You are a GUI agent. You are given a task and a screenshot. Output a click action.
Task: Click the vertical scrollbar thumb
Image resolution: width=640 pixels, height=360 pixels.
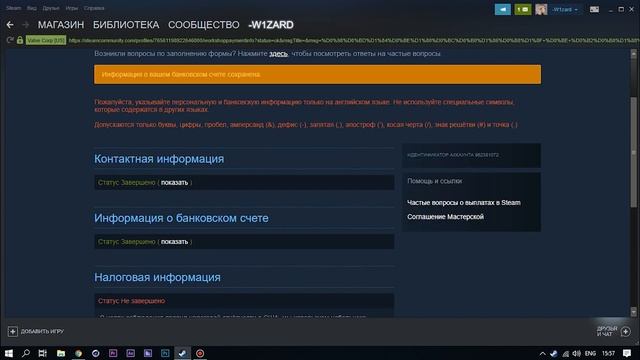coord(633,153)
